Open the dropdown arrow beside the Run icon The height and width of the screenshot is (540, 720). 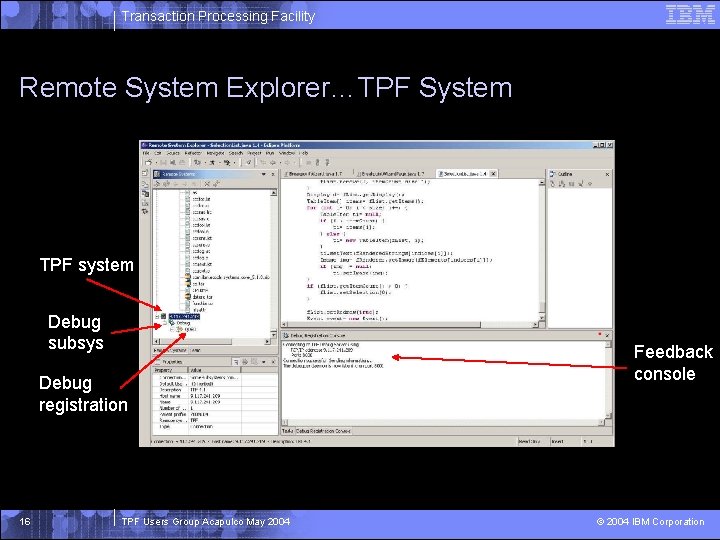pos(219,163)
